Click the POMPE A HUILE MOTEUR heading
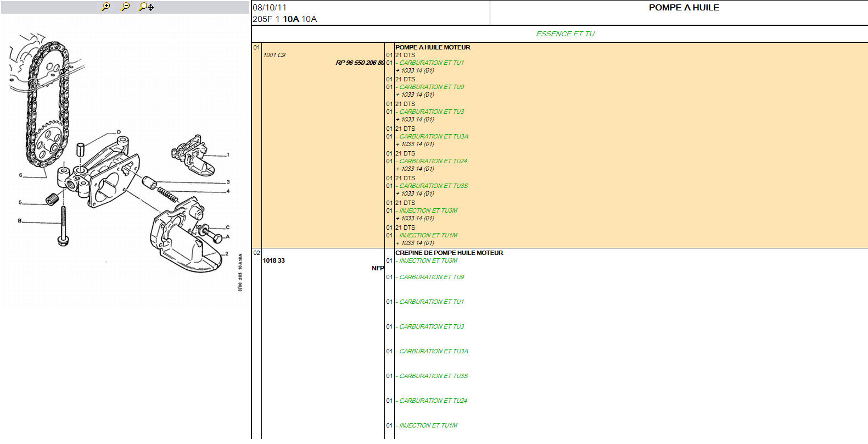Image resolution: width=868 pixels, height=444 pixels. 433,47
